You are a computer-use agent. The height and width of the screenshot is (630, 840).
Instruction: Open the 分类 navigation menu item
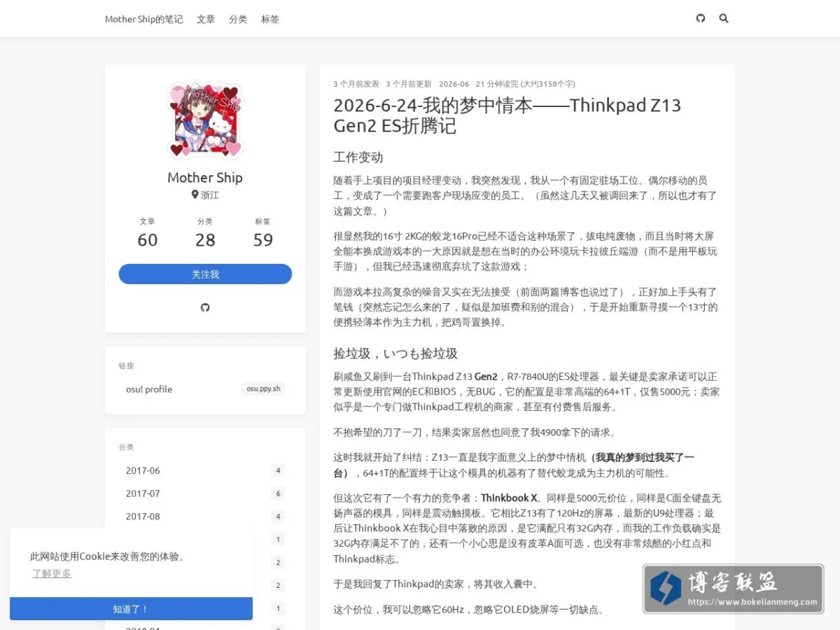pos(238,19)
